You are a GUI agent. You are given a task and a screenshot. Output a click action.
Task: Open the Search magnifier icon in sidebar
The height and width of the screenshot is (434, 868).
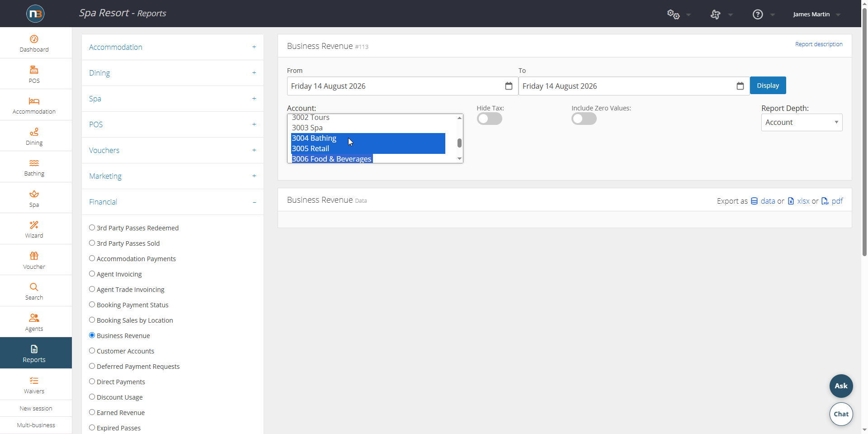(34, 287)
